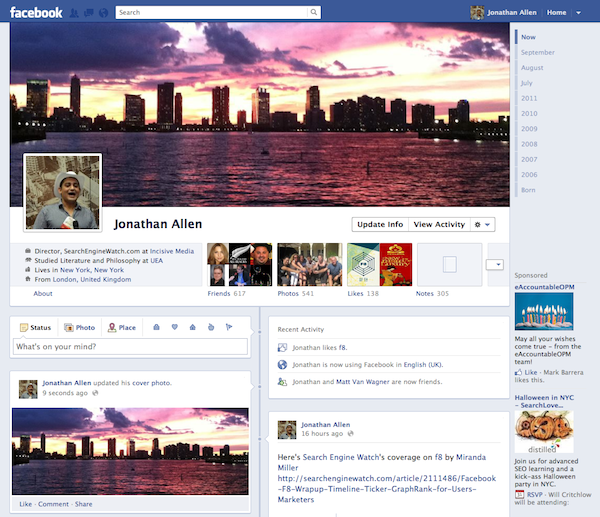The height and width of the screenshot is (517, 600).
Task: Jump to 2007 on the timeline
Action: pos(529,160)
